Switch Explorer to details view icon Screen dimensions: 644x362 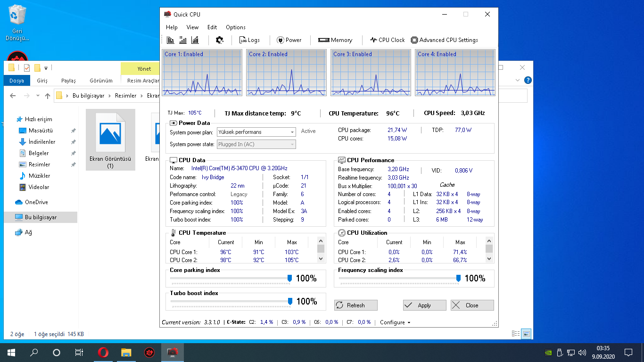(x=516, y=334)
